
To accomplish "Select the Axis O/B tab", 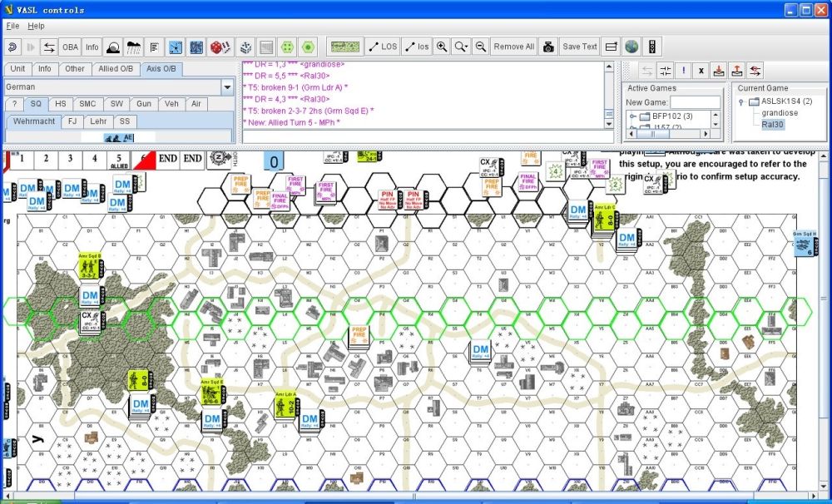I will [x=162, y=69].
